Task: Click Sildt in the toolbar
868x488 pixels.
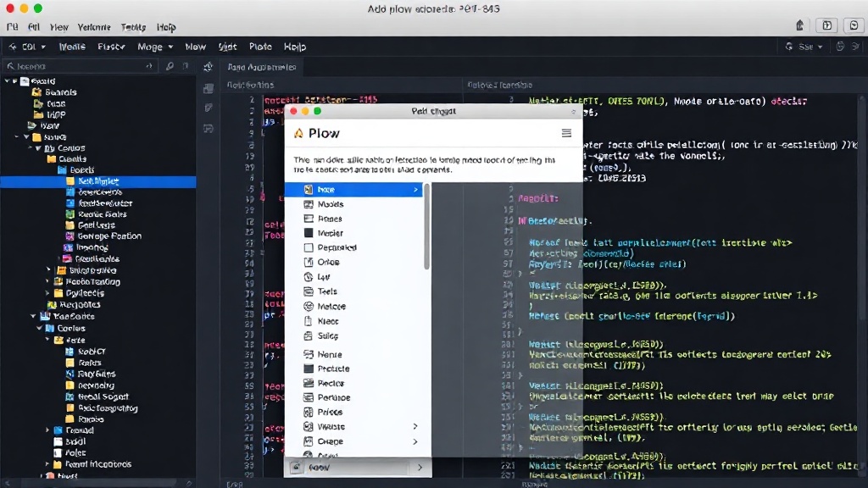Action: point(227,47)
